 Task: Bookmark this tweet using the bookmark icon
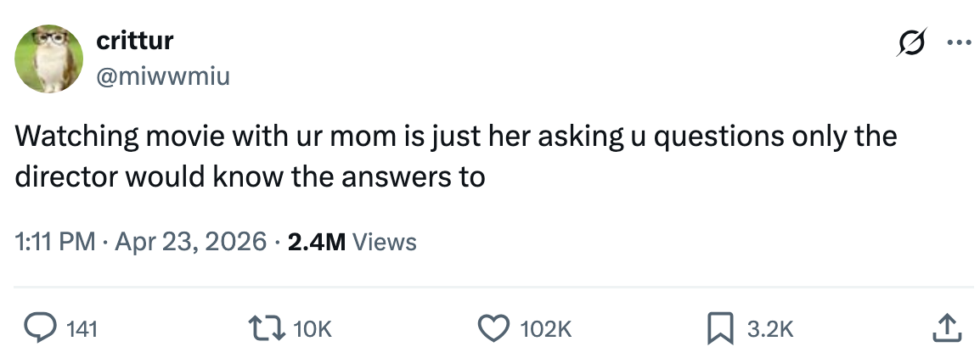[721, 328]
